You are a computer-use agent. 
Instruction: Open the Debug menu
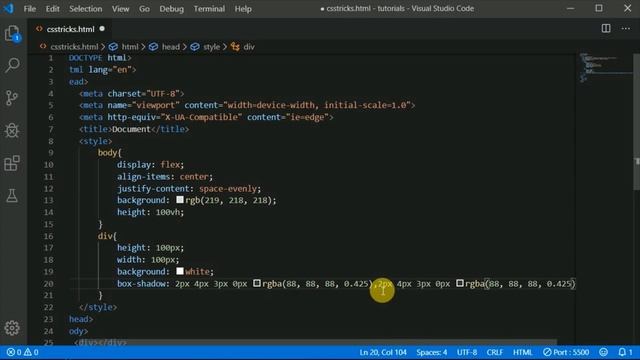pyautogui.click(x=171, y=9)
